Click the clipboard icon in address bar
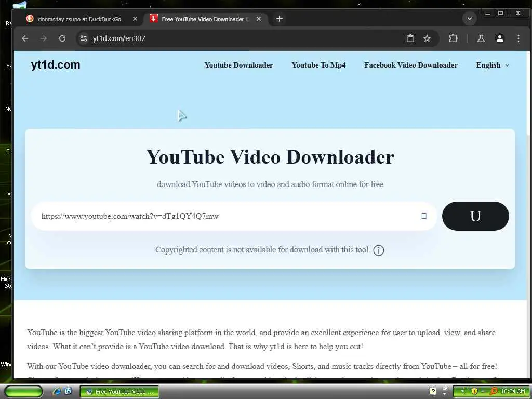This screenshot has height=399, width=532. 410,38
